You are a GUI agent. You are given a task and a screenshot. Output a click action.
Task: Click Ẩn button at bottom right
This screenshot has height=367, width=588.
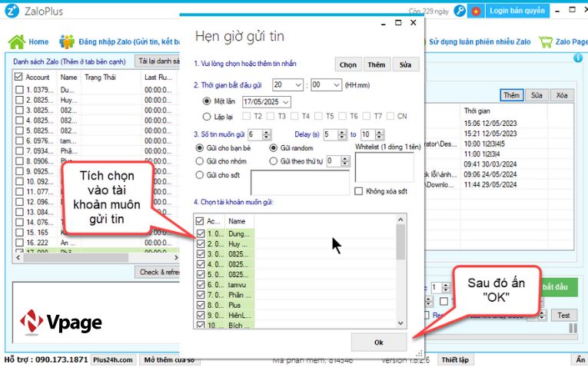(580, 360)
